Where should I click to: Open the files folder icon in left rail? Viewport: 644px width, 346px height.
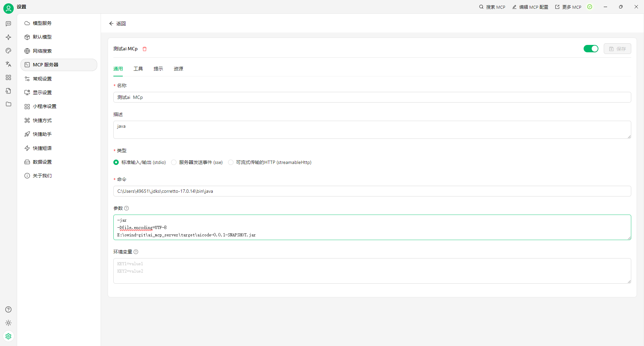(8, 104)
